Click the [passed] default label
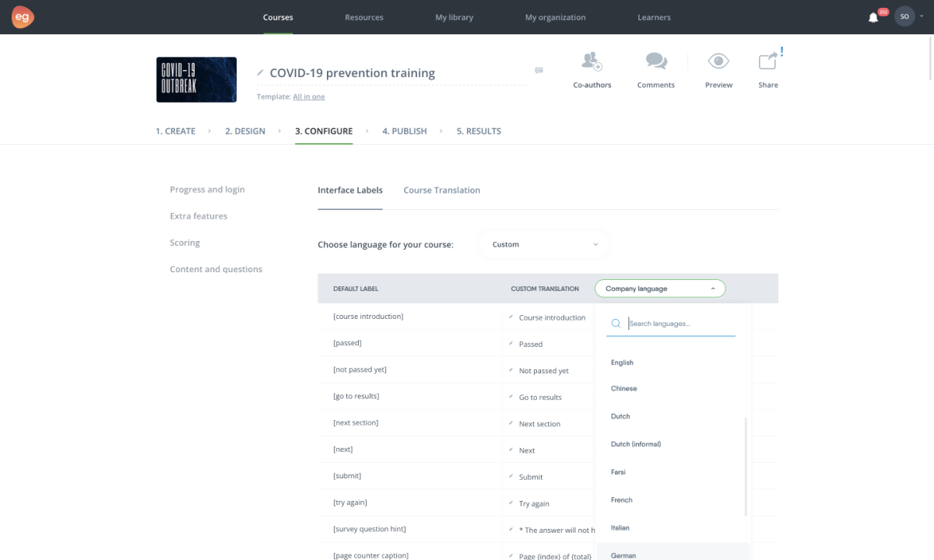Viewport: 934px width, 560px height. point(347,342)
